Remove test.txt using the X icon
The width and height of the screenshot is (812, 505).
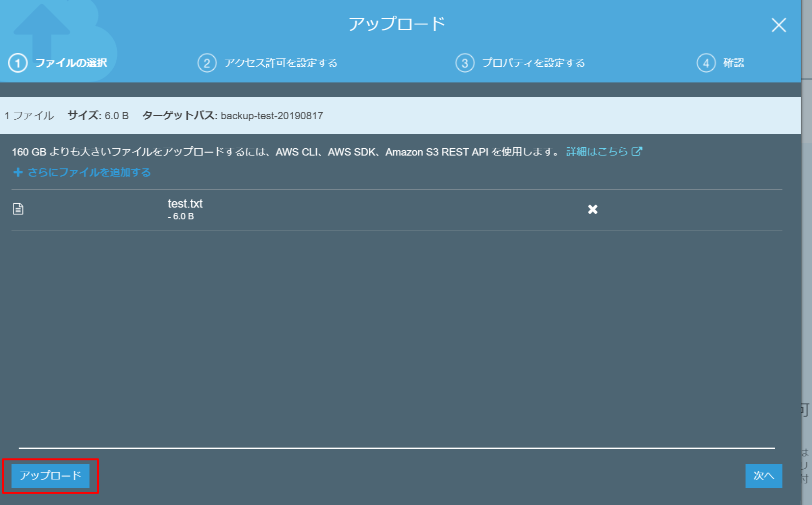pos(592,210)
